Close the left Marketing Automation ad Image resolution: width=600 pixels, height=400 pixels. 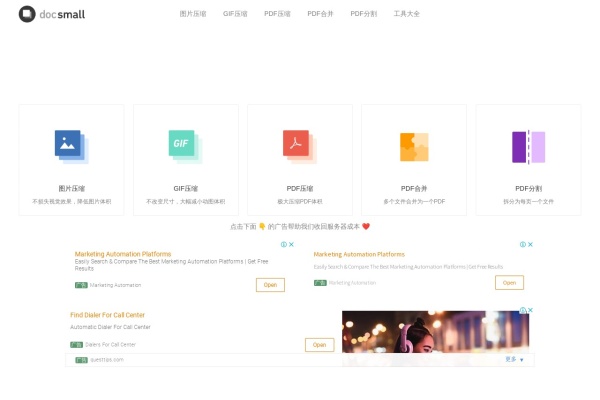pyautogui.click(x=292, y=244)
